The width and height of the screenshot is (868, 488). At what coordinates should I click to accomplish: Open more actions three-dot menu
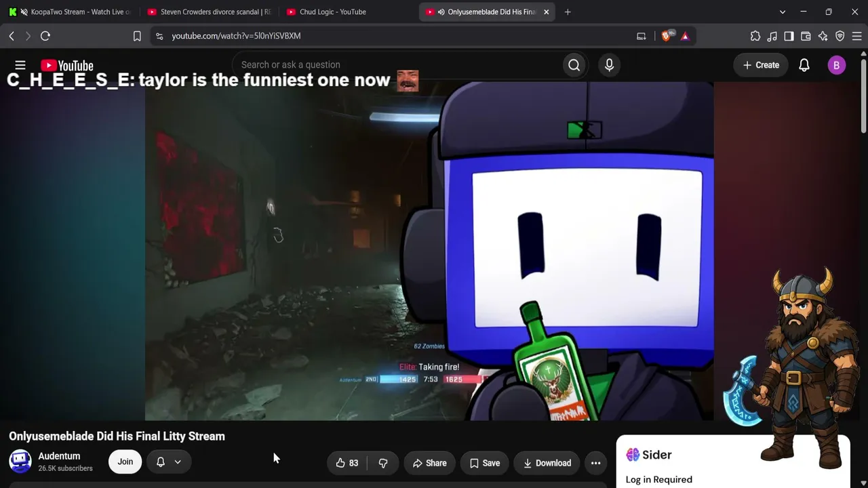(x=595, y=463)
